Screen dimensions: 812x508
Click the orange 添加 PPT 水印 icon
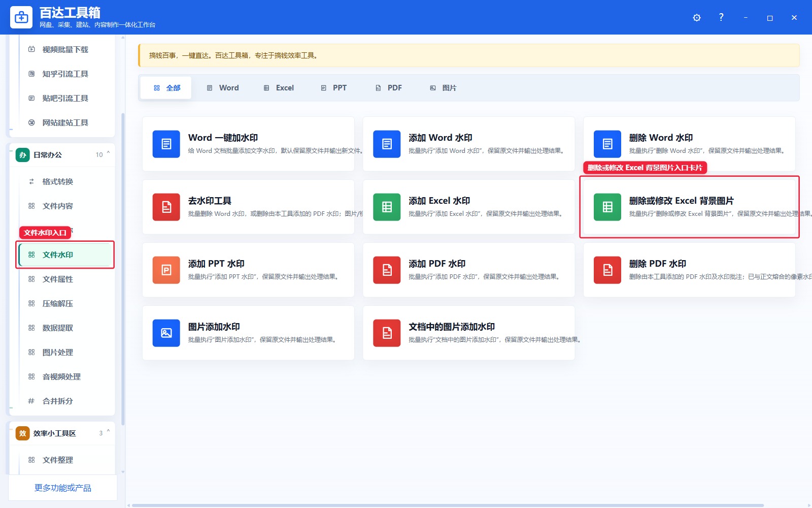(166, 270)
